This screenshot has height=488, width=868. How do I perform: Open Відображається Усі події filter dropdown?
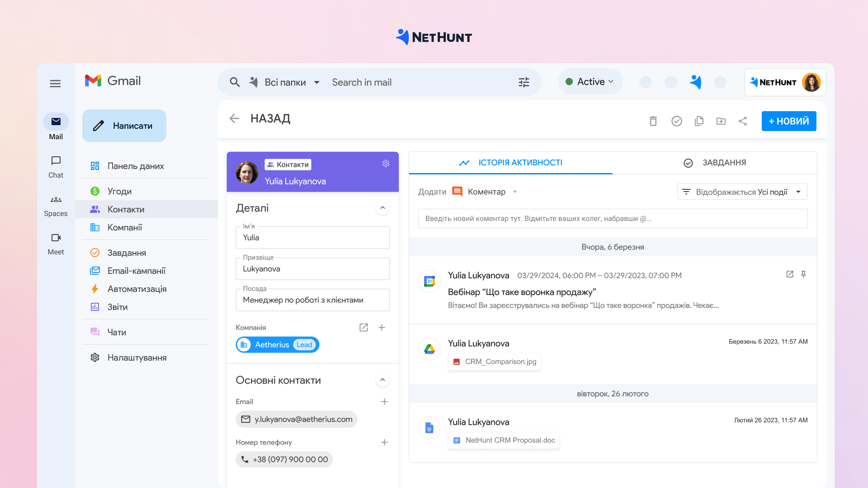click(x=742, y=192)
